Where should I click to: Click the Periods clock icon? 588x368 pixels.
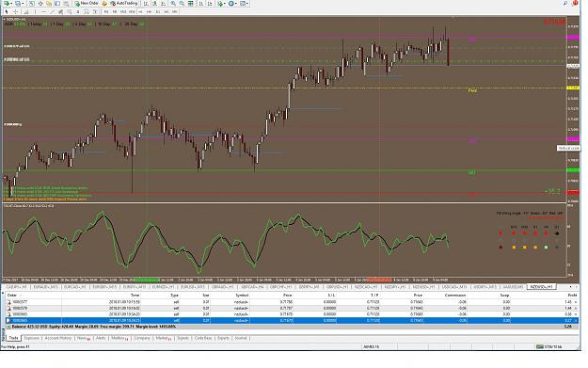click(231, 4)
